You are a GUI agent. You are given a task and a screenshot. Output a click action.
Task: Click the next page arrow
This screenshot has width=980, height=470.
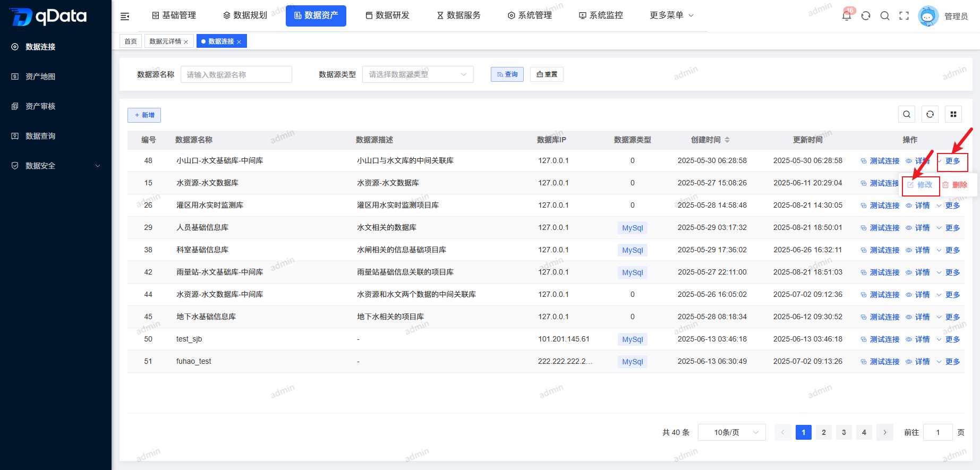[x=885, y=432]
